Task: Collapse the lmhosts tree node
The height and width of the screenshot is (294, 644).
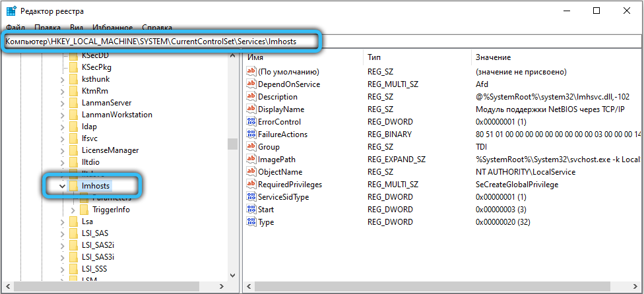Action: 62,187
